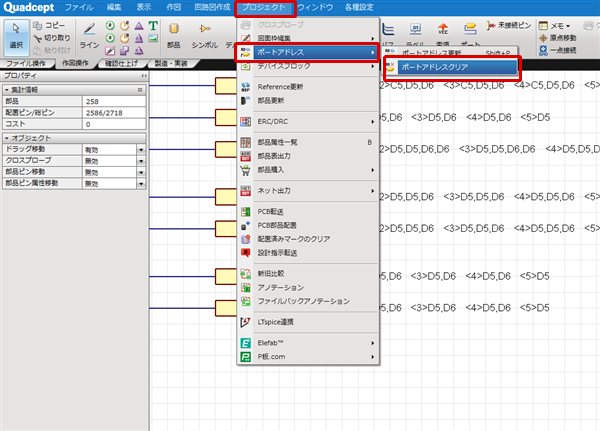The image size is (600, 431).
Task: Select the pink-framed pen freehand tool
Action: (x=110, y=51)
